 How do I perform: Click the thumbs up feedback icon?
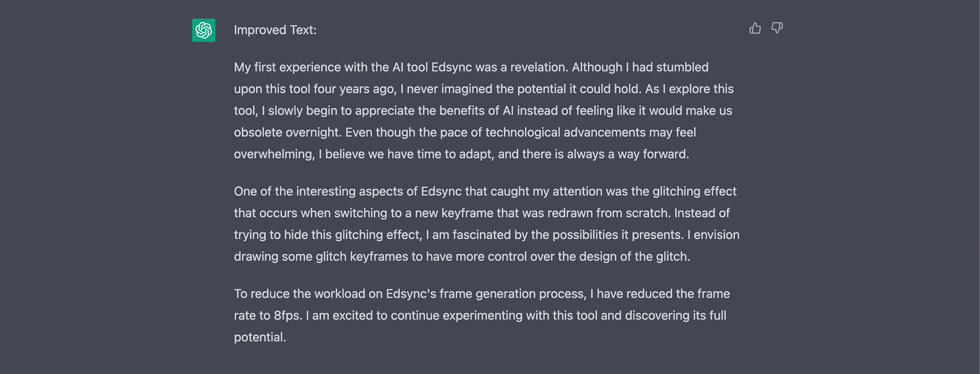(755, 28)
